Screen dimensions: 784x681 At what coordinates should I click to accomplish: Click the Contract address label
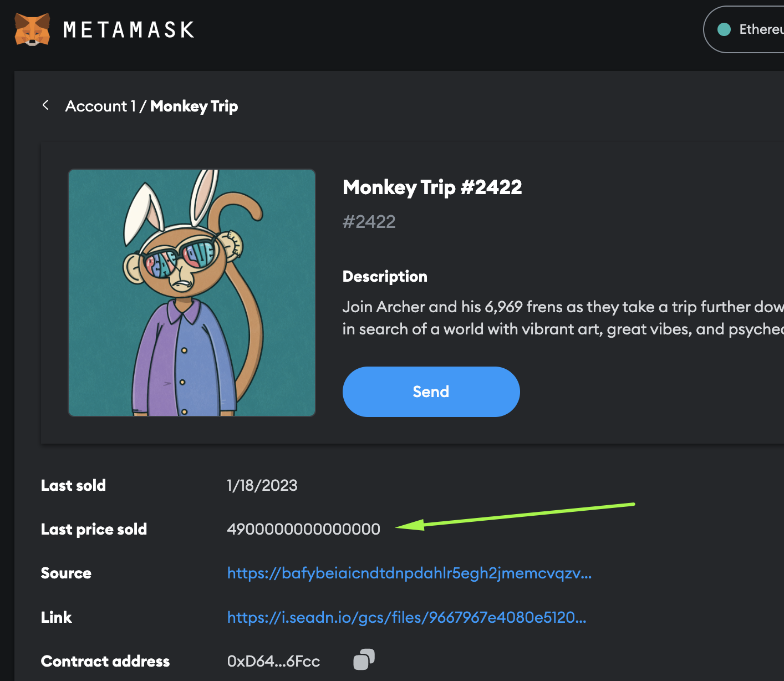[105, 661]
